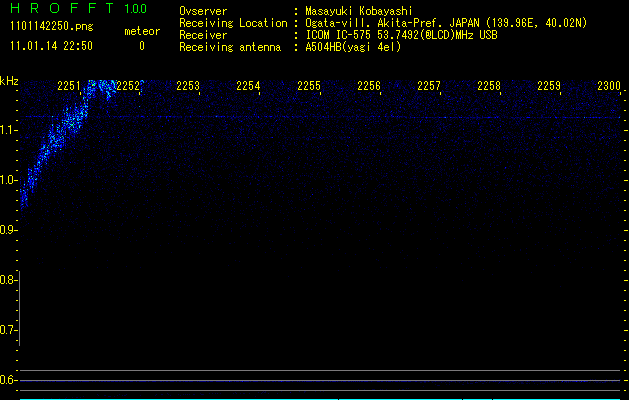Click the 0.9 kHz axis label

8,230
